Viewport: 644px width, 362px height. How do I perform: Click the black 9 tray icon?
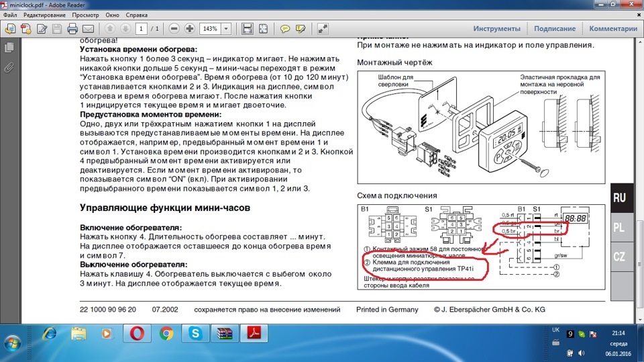pos(570,334)
